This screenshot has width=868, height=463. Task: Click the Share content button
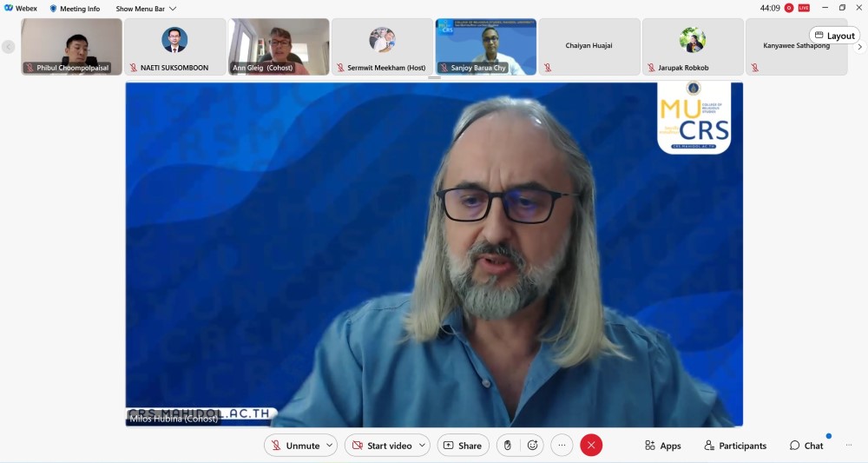[x=463, y=446]
